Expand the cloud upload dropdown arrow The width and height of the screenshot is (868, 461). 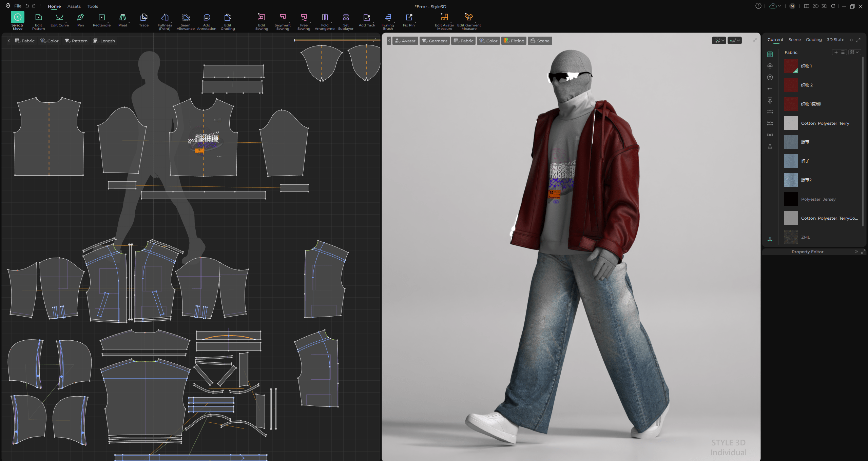point(779,6)
